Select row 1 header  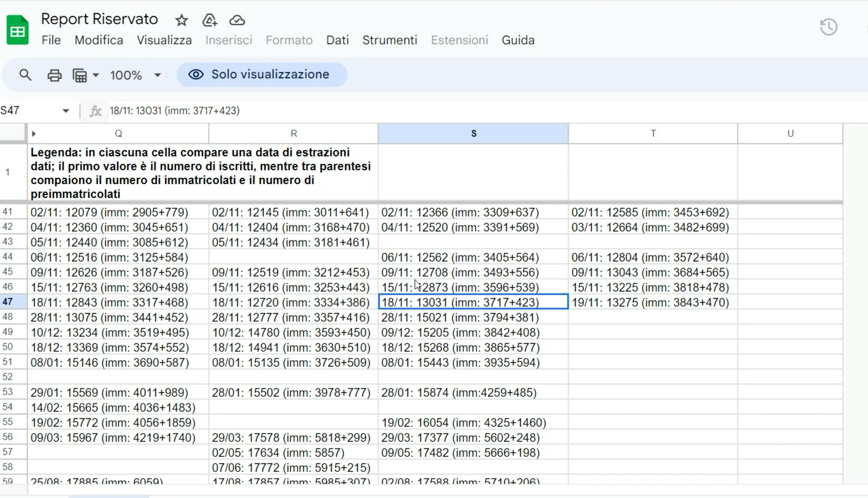point(13,172)
